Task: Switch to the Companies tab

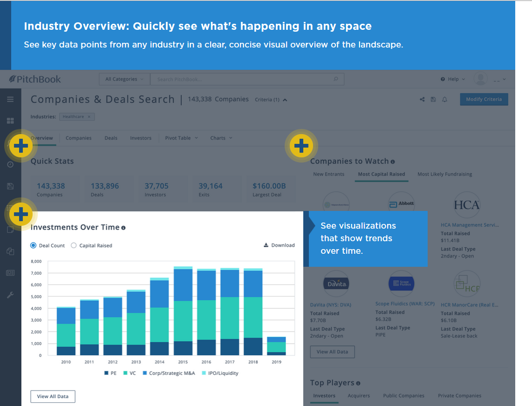Action: [x=78, y=138]
